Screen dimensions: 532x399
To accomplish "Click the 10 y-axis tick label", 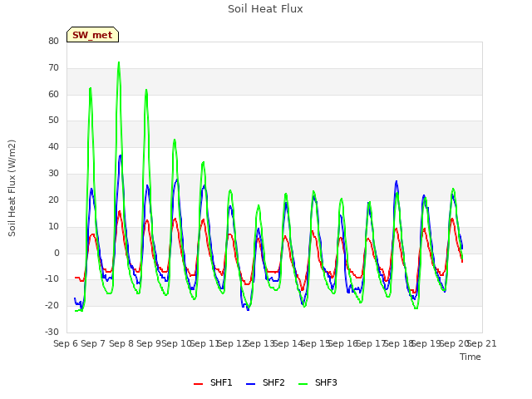I will click(53, 226).
